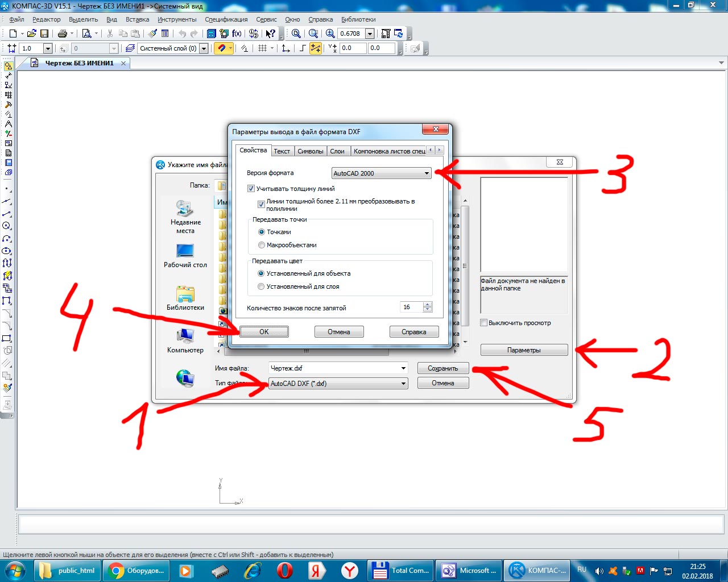This screenshot has height=582, width=728.
Task: Open the AutoCAD 2000 format version dropdown
Action: 382,173
